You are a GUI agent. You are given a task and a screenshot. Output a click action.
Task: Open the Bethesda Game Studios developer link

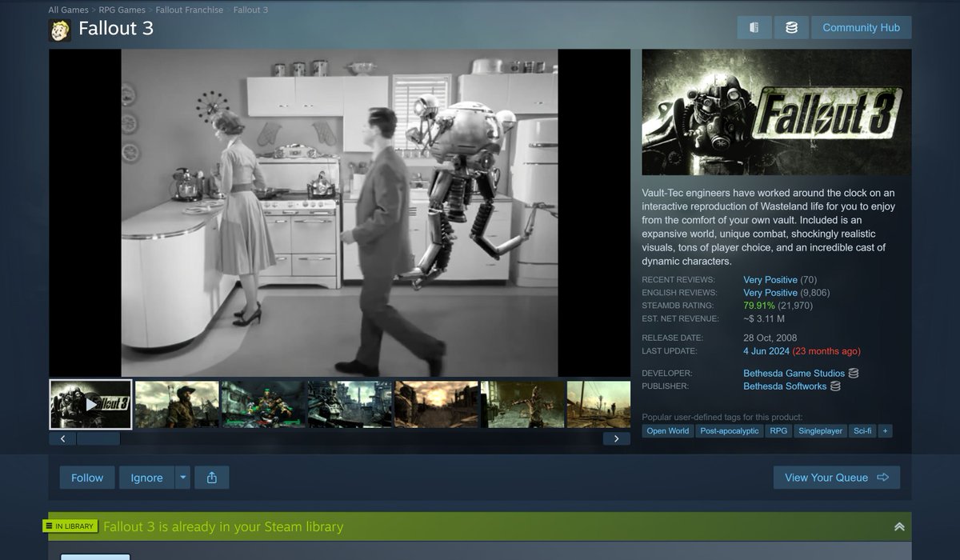[794, 374]
